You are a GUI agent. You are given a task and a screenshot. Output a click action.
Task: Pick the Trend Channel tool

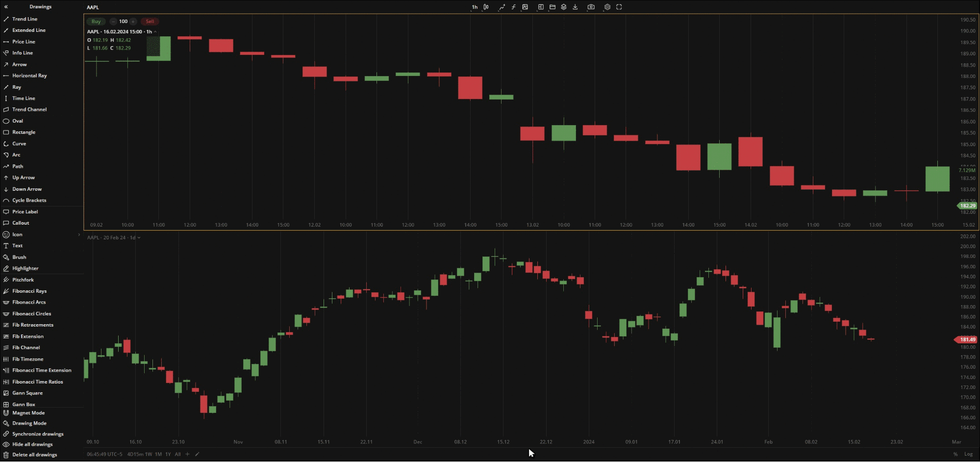[x=29, y=110]
